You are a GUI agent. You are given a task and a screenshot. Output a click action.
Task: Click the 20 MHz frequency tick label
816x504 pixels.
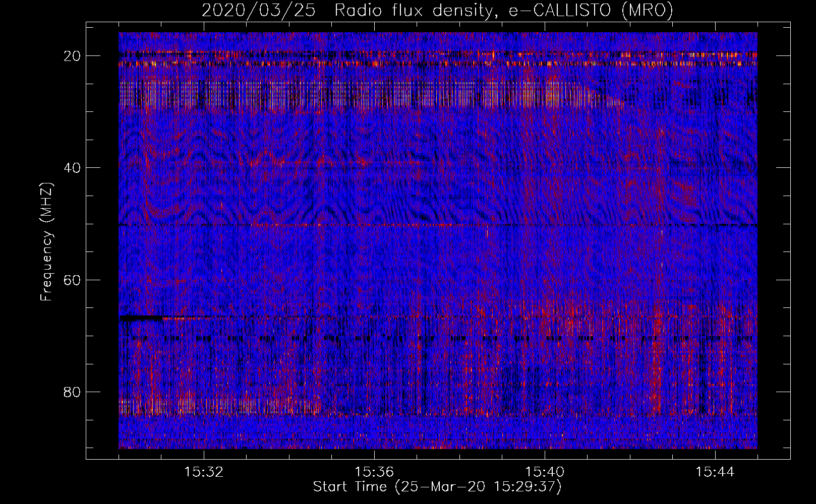click(73, 56)
